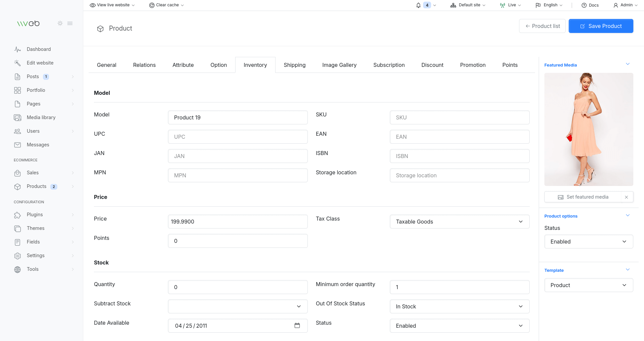The width and height of the screenshot is (644, 341).
Task: Switch to the Shipping tab
Action: [295, 65]
